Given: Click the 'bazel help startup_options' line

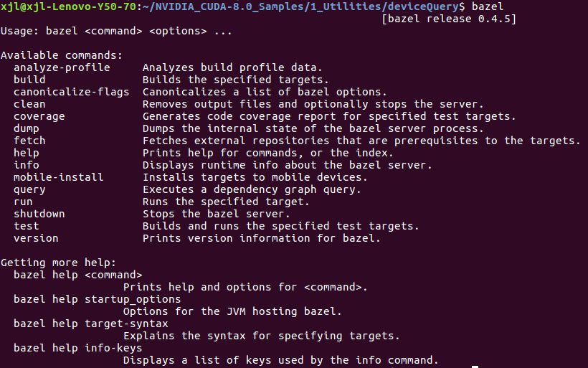Looking at the screenshot, I should point(97,299).
